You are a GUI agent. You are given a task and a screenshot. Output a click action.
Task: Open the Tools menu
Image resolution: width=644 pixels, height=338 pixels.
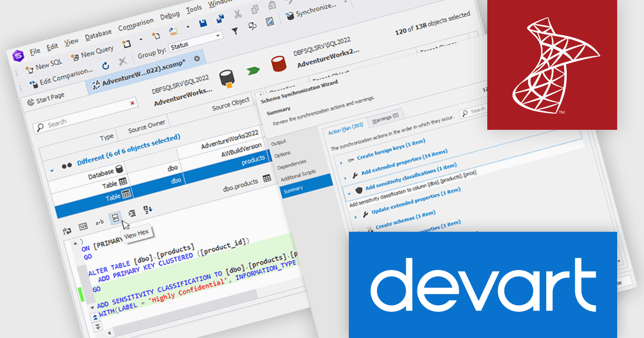(194, 9)
